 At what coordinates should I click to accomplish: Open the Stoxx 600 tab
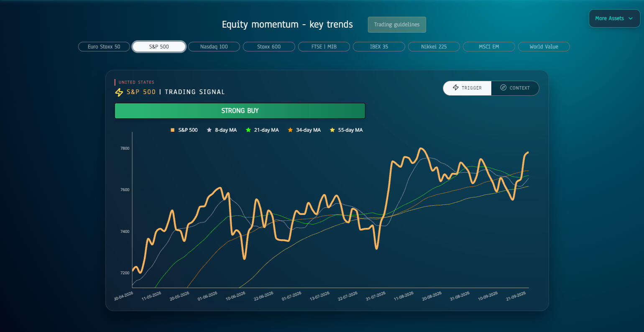pos(269,47)
